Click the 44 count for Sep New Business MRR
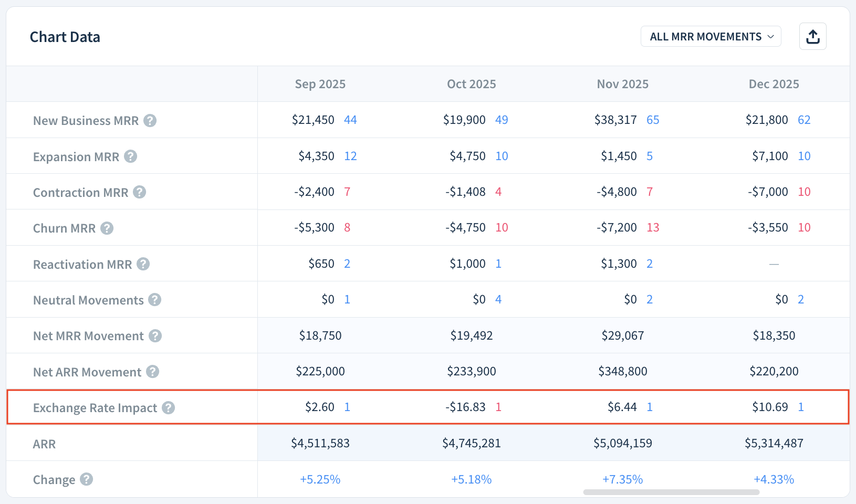Viewport: 856px width, 504px height. coord(350,120)
